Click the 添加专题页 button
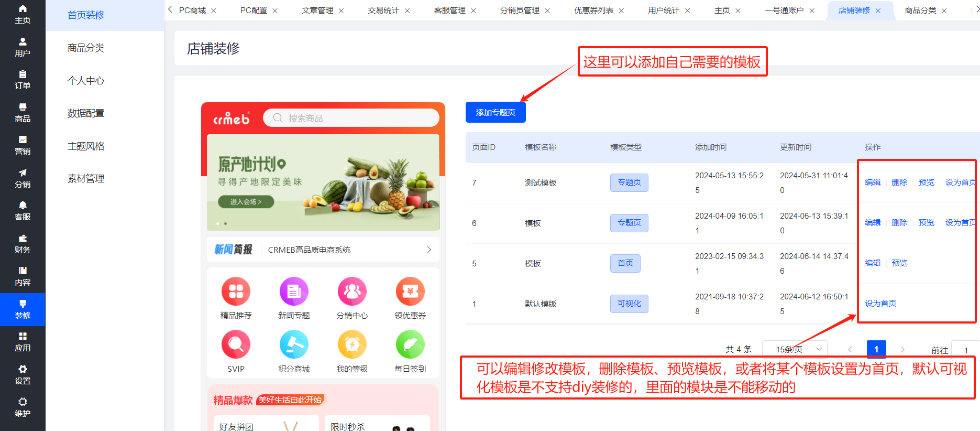 coord(495,112)
